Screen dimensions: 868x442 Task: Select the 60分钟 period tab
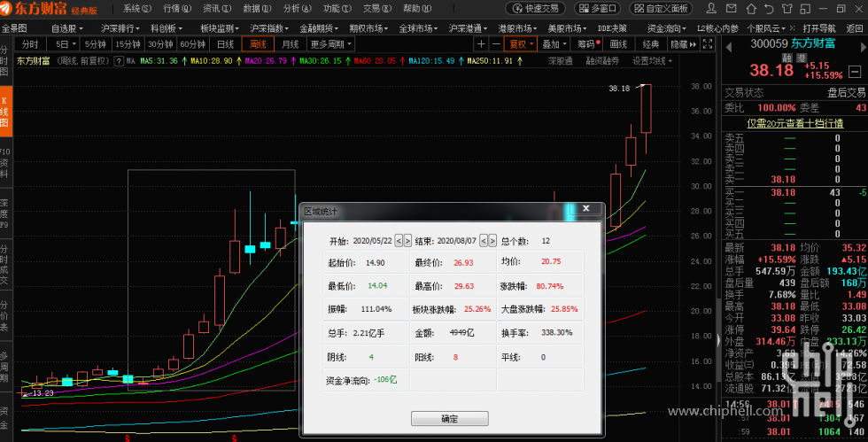coord(193,43)
